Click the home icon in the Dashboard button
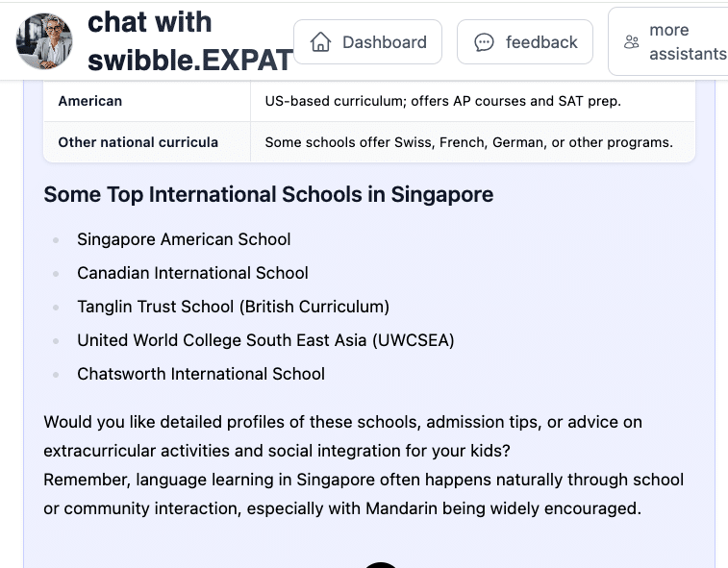The width and height of the screenshot is (728, 568). point(321,42)
